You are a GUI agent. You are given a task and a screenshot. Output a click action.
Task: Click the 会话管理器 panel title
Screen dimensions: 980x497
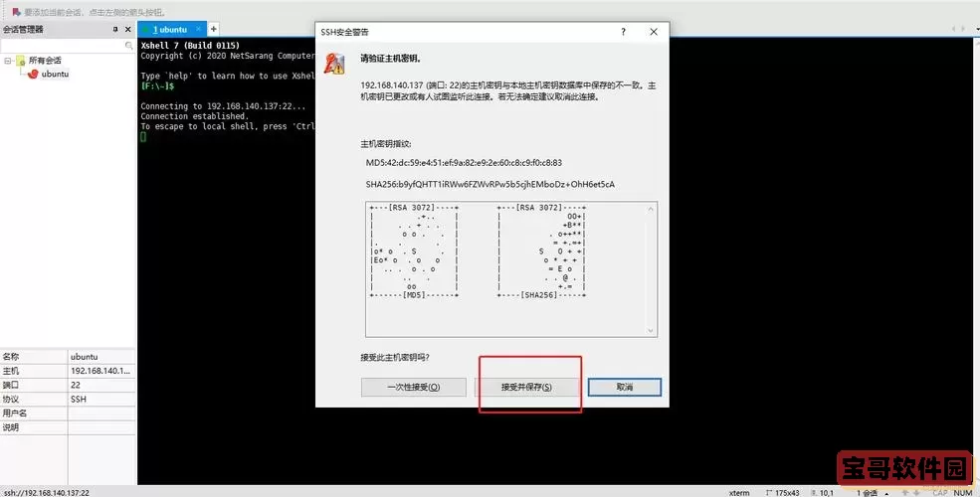point(23,30)
